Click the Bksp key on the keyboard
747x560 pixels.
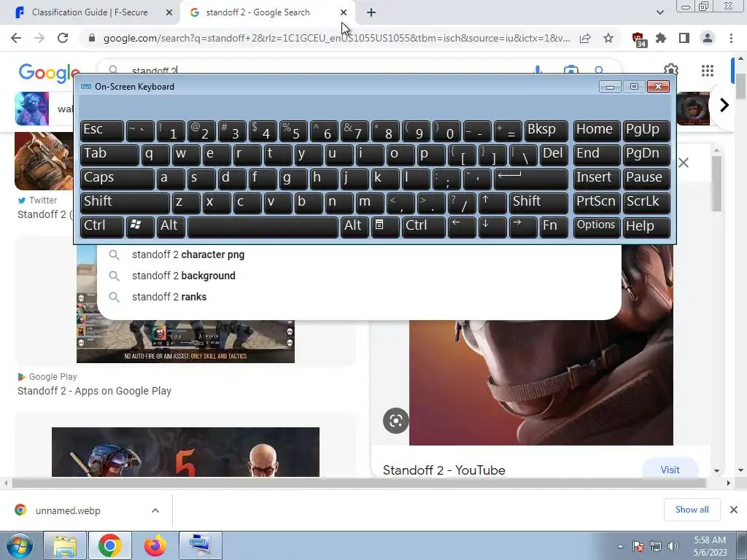[546, 131]
